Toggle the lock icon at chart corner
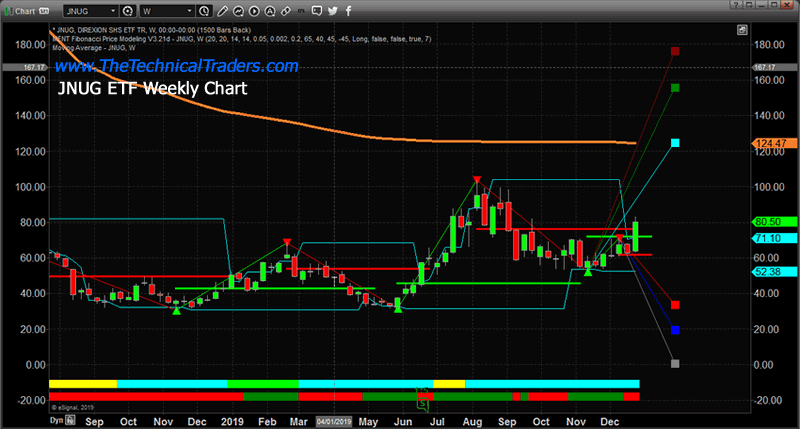The width and height of the screenshot is (800, 429). 742,30
